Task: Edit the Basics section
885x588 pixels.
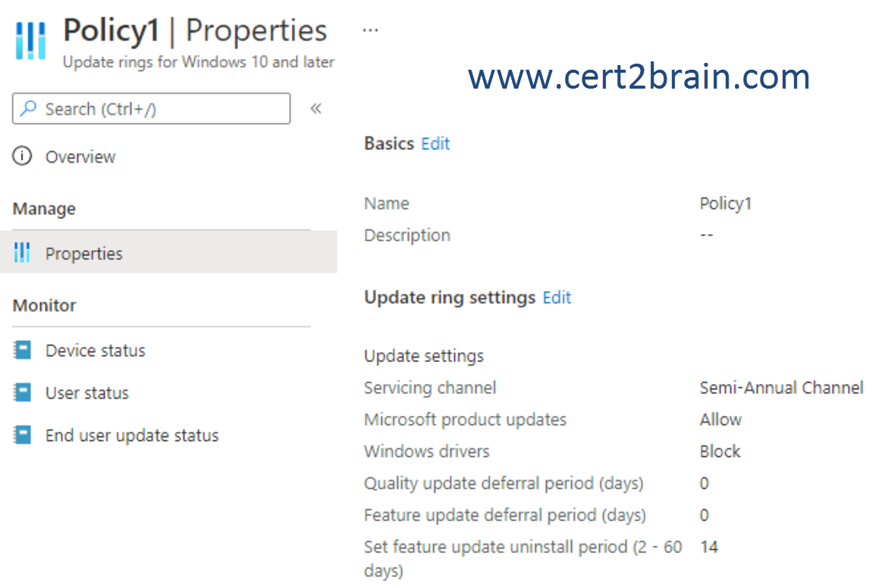Action: pos(436,143)
